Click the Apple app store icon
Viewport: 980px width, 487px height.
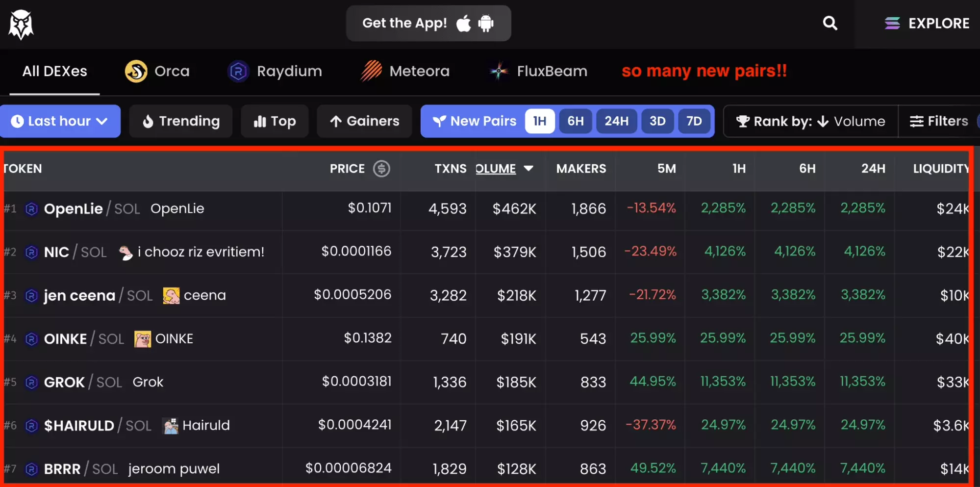coord(463,23)
